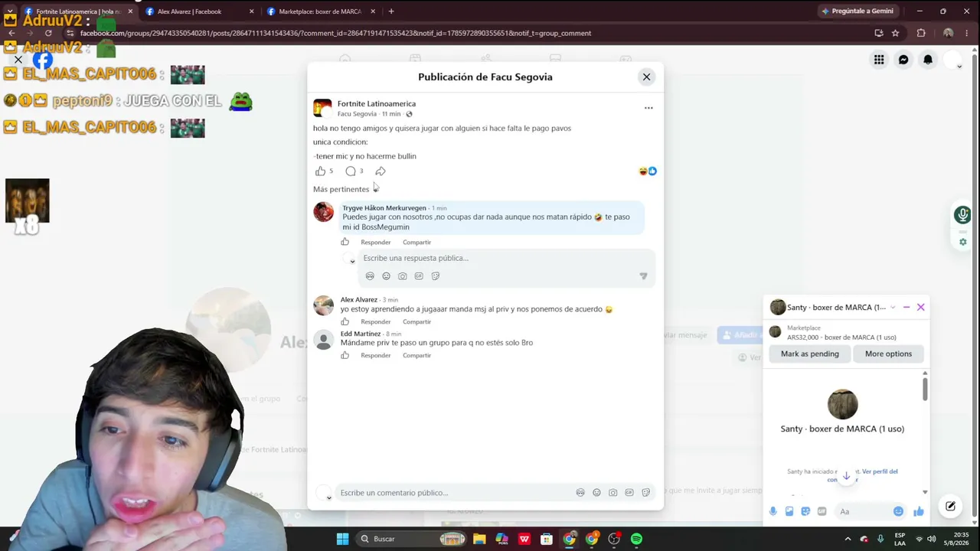Switch to the Marketplace boxer de MARCA tab
Image resolution: width=980 pixels, height=551 pixels.
click(x=322, y=11)
